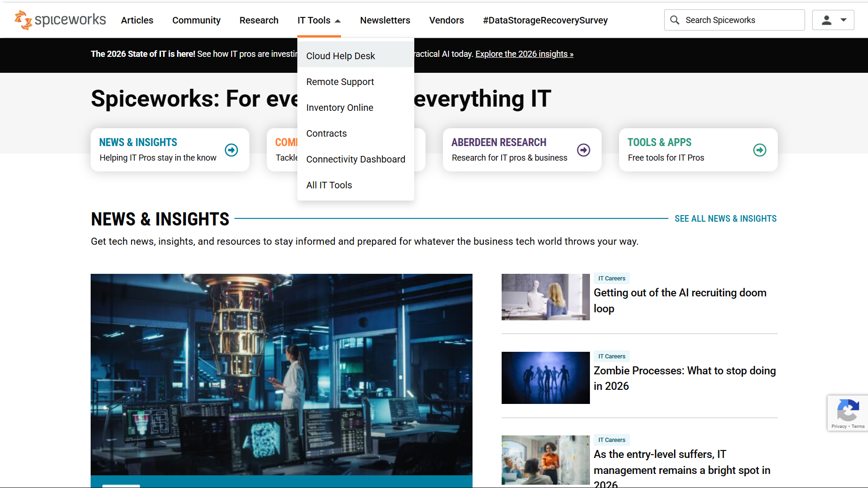This screenshot has height=488, width=868.
Task: Open All IT Tools entry
Action: click(329, 185)
